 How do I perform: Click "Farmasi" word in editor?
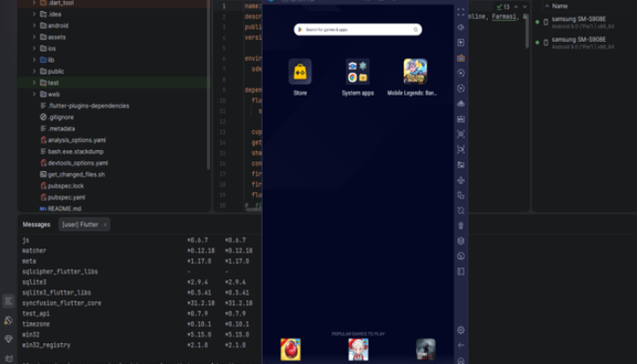point(504,16)
